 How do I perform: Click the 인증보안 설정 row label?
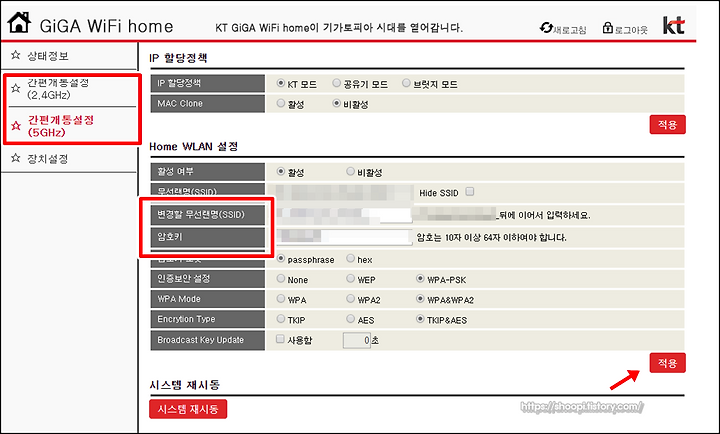pos(208,279)
